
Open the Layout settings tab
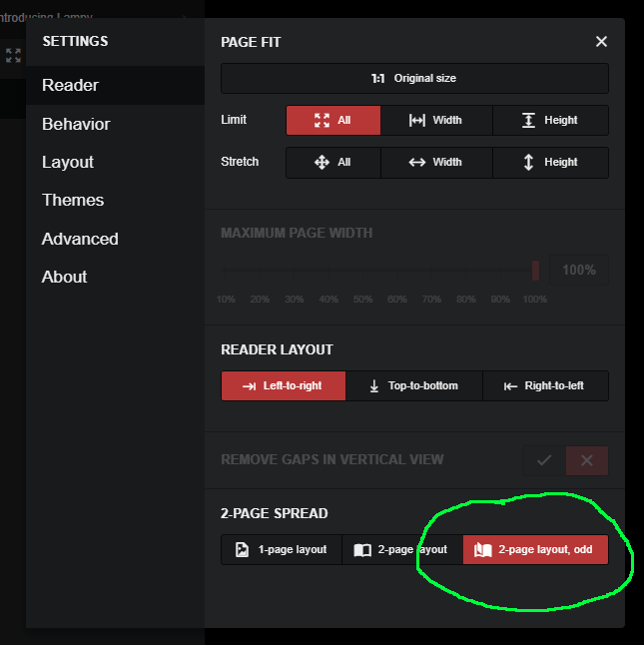pyautogui.click(x=68, y=162)
